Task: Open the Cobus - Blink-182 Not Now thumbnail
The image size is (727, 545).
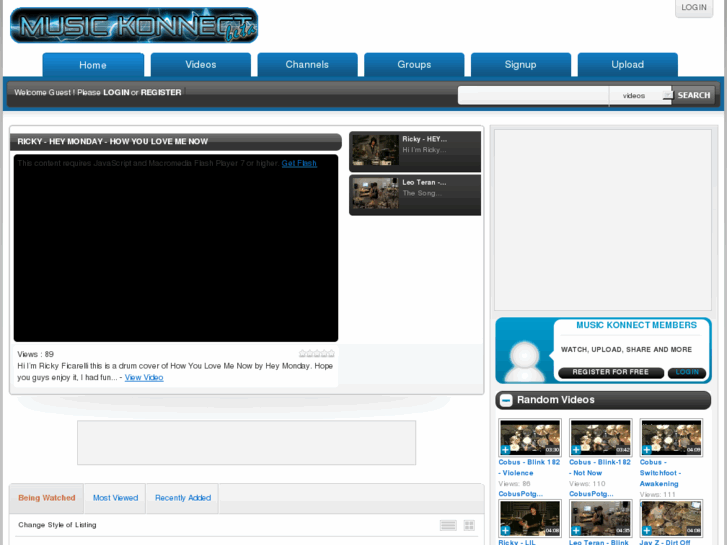Action: point(600,438)
